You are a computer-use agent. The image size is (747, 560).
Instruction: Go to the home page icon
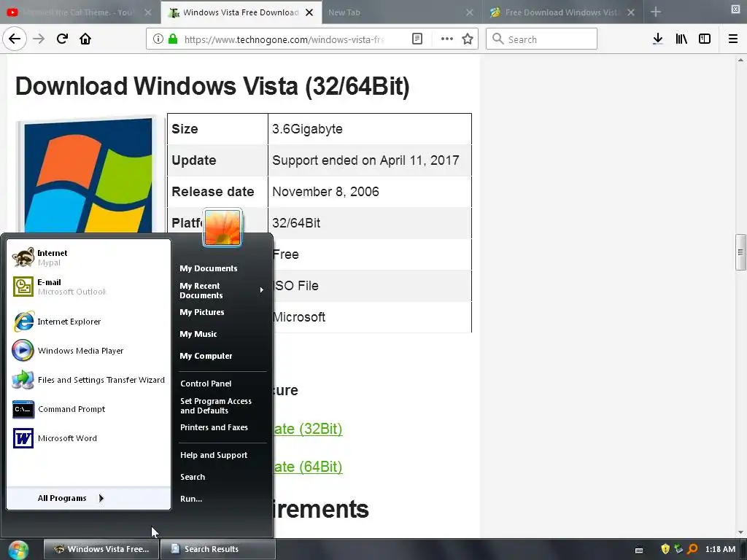click(x=85, y=39)
